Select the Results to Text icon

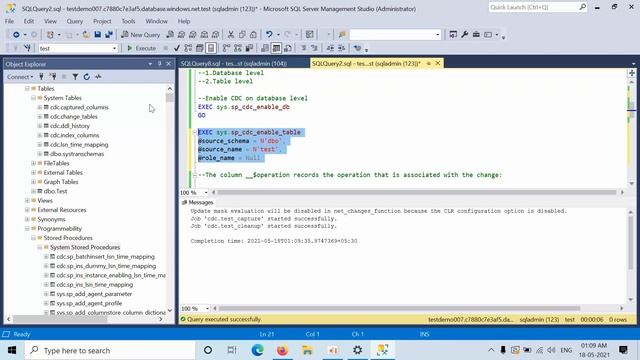[x=265, y=48]
